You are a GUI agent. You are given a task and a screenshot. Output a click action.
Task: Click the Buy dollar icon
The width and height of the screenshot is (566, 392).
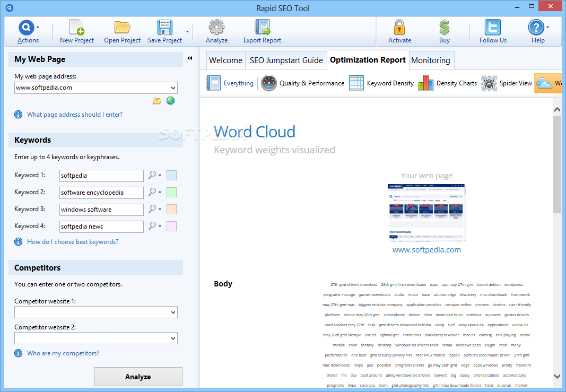coord(445,28)
